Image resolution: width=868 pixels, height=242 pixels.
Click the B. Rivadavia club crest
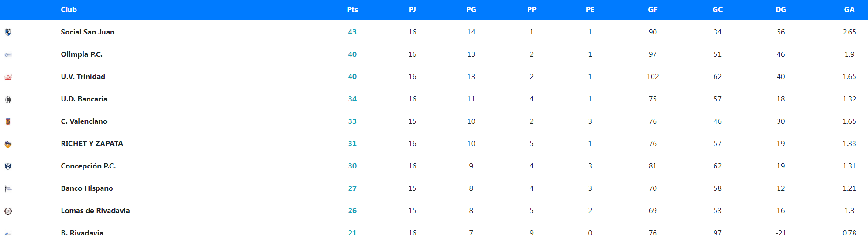(8, 234)
